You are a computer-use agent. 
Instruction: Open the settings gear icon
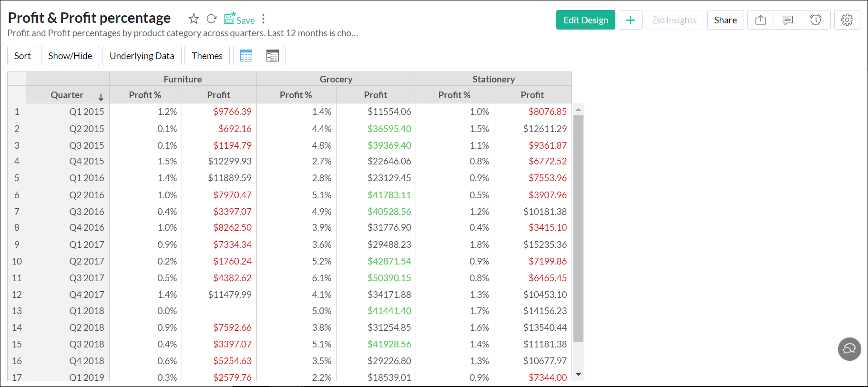[x=847, y=20]
